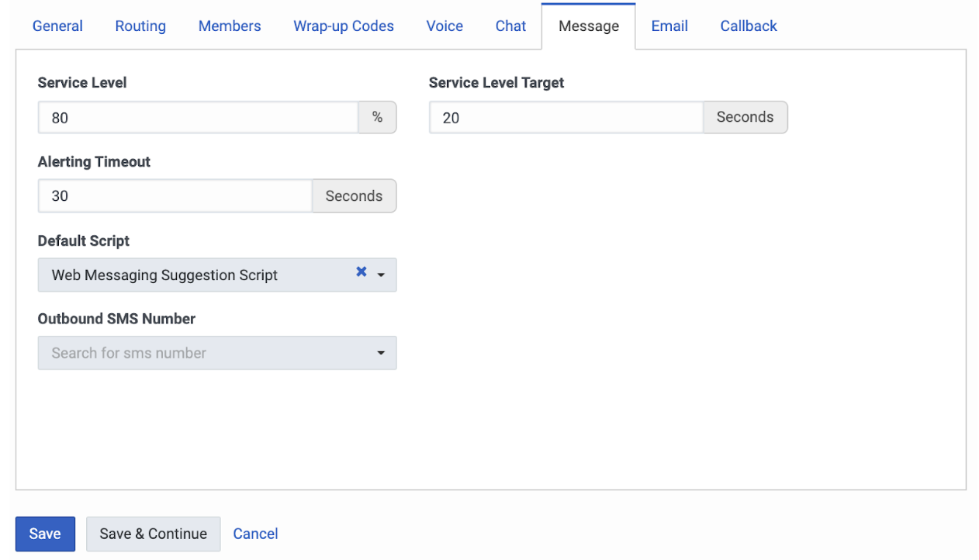This screenshot has width=979, height=560.
Task: Click the Service Level heading
Action: pos(82,83)
